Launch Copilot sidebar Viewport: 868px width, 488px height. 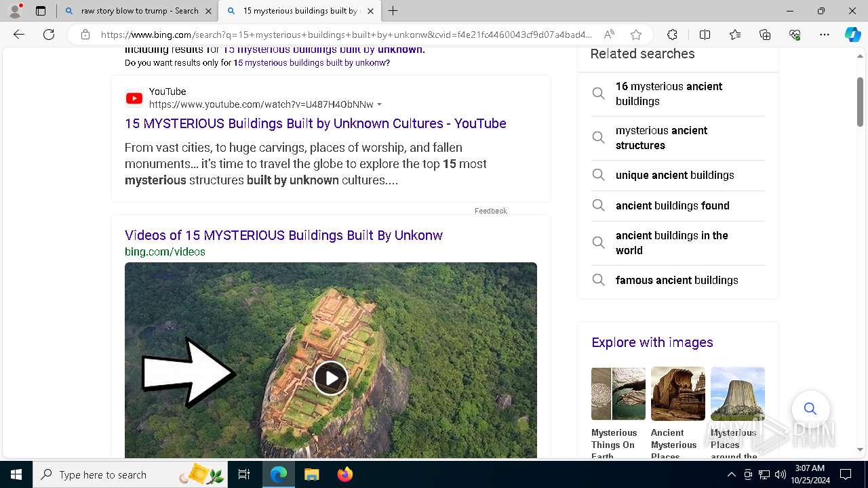pos(852,35)
